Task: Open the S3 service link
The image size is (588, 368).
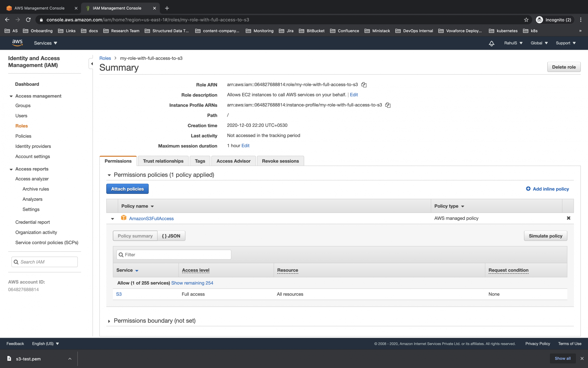Action: tap(119, 294)
